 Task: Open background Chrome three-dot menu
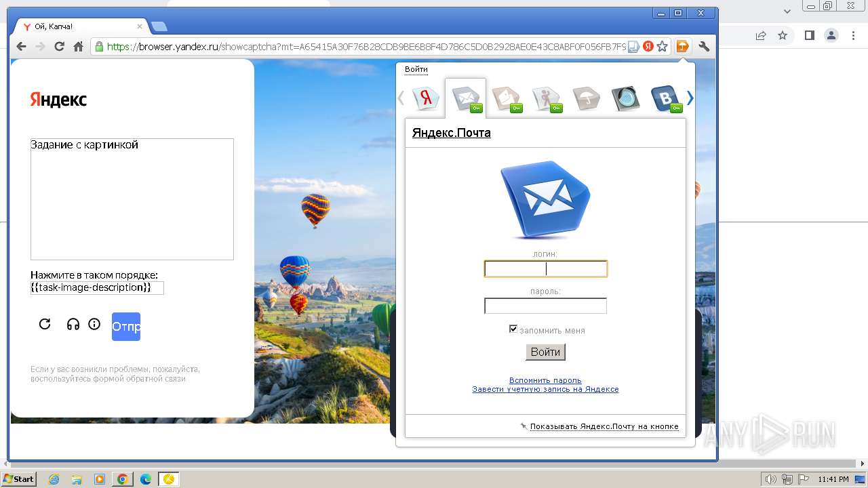852,35
